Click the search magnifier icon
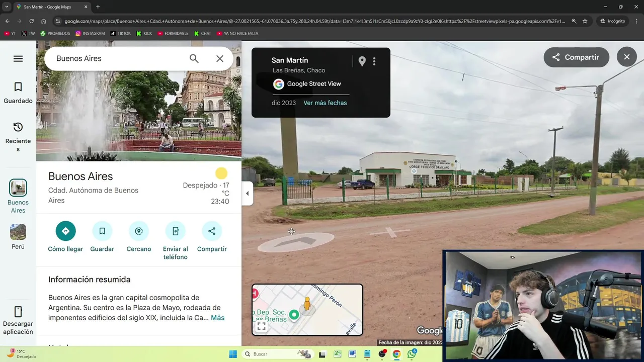This screenshot has height=362, width=644. 194,59
